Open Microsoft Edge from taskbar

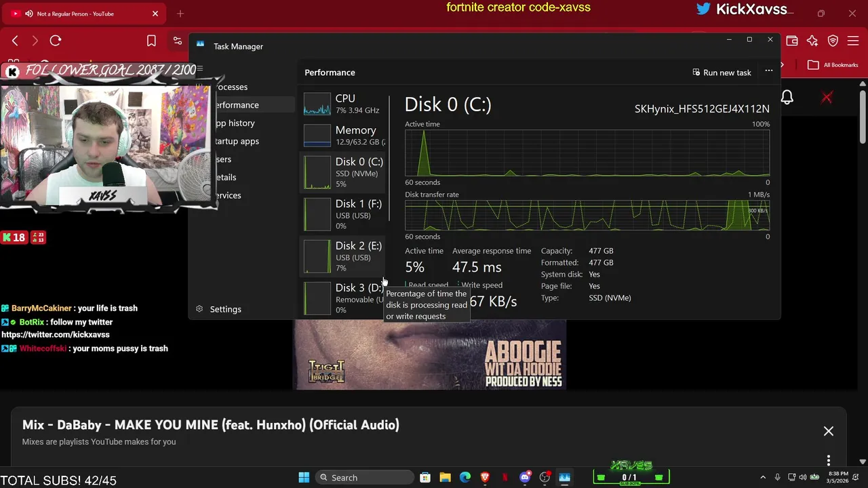pyautogui.click(x=465, y=477)
